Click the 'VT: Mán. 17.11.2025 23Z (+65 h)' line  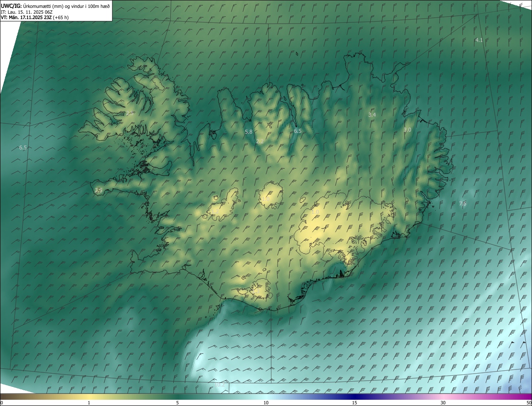tap(35, 17)
